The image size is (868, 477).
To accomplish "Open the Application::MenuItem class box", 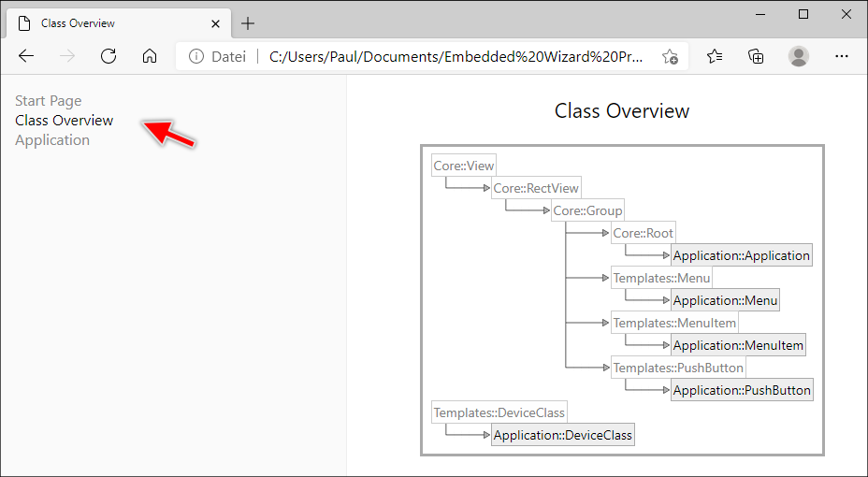I will click(x=738, y=345).
